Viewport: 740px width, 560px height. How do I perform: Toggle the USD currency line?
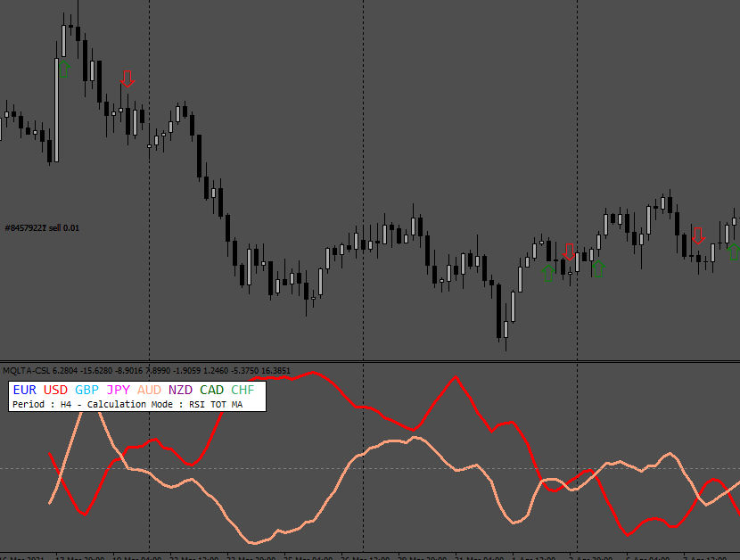(55, 390)
